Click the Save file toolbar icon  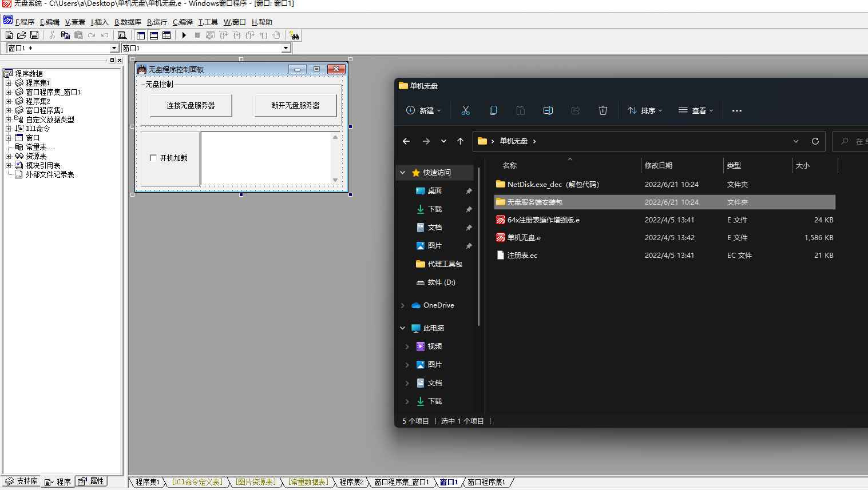34,35
